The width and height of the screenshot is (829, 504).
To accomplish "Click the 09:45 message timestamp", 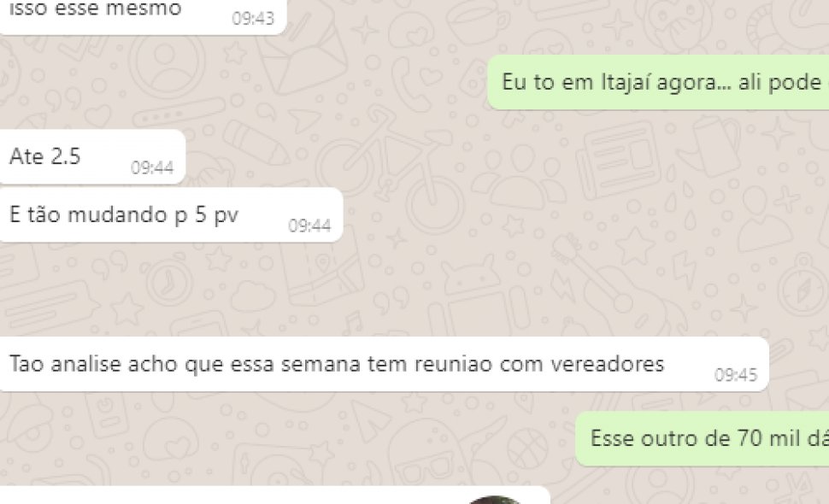I will tap(736, 374).
